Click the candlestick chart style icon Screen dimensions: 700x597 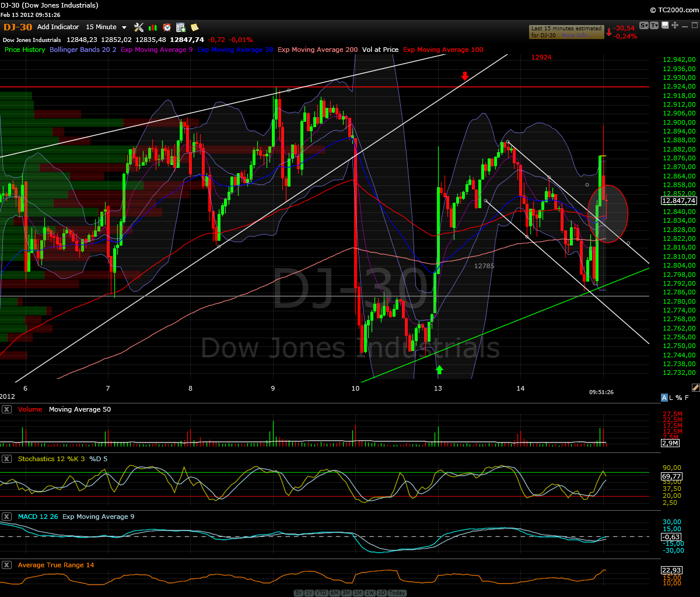153,27
